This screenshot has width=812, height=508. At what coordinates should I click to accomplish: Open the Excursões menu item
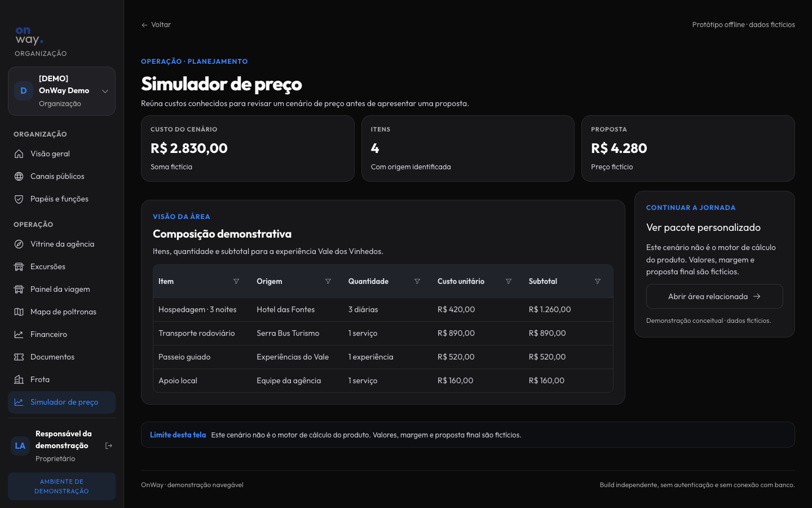click(x=61, y=266)
